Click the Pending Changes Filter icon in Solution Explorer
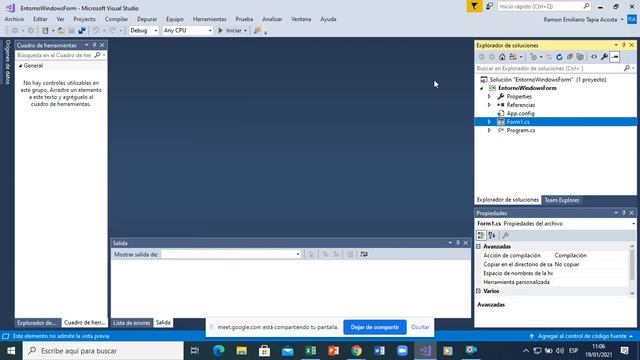The height and width of the screenshot is (360, 640). [534, 57]
